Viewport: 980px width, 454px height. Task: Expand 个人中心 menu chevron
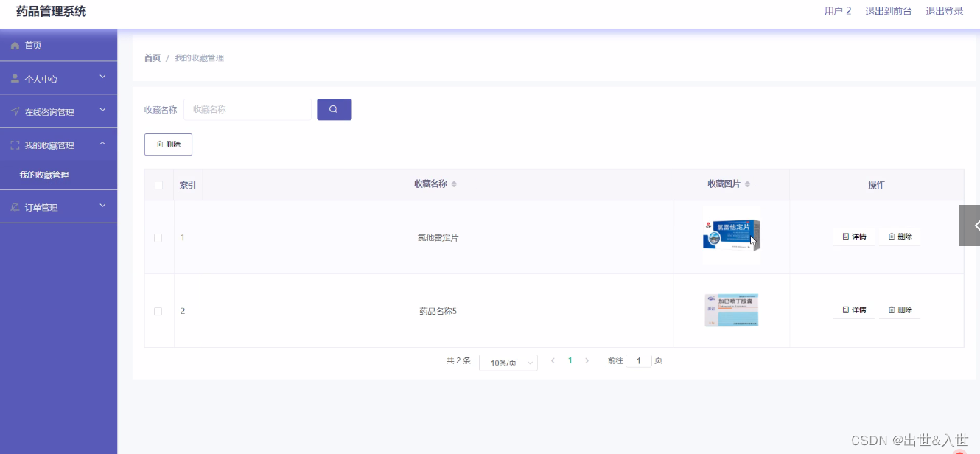(102, 77)
